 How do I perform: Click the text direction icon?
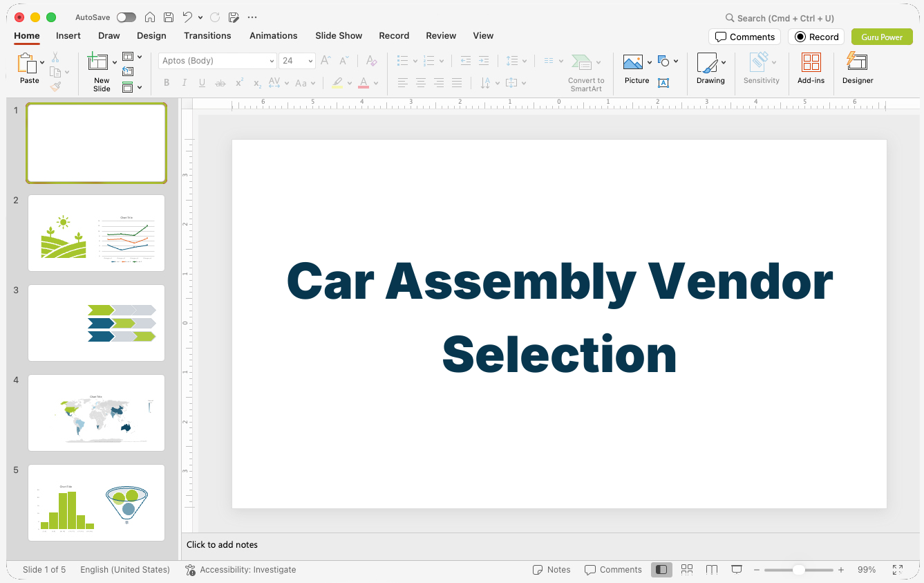(x=486, y=83)
